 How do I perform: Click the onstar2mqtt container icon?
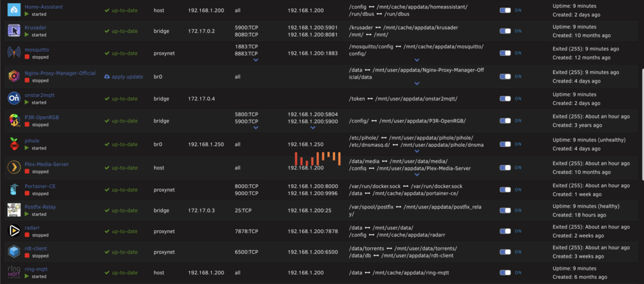(14, 99)
